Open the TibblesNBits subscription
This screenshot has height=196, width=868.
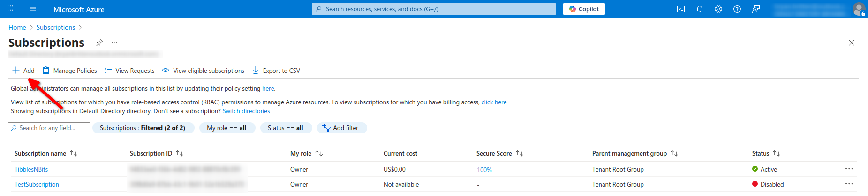(31, 169)
